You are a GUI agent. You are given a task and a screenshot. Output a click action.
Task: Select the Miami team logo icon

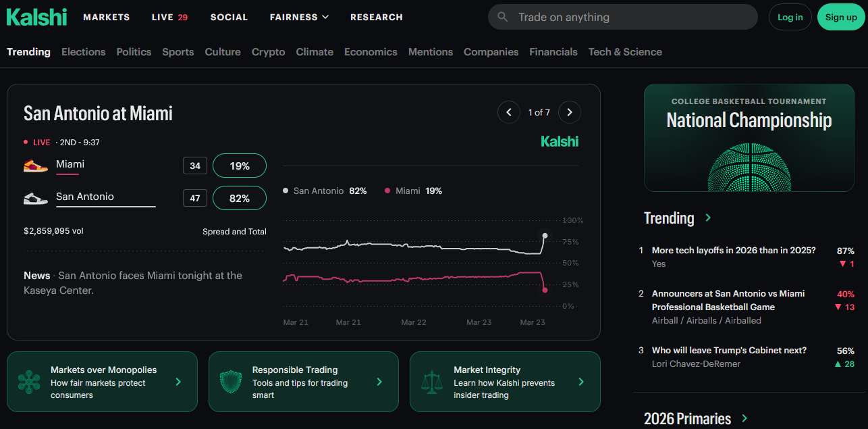(x=35, y=164)
